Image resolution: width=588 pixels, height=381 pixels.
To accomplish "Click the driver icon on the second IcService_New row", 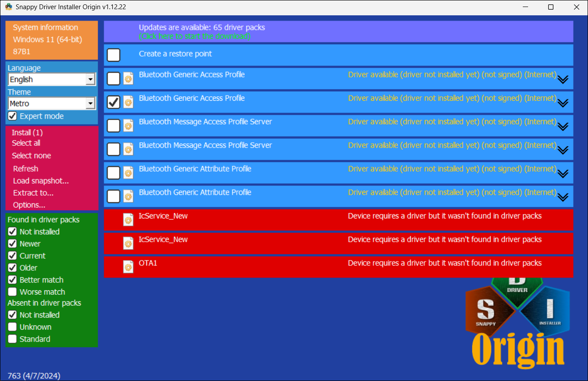I will click(128, 243).
